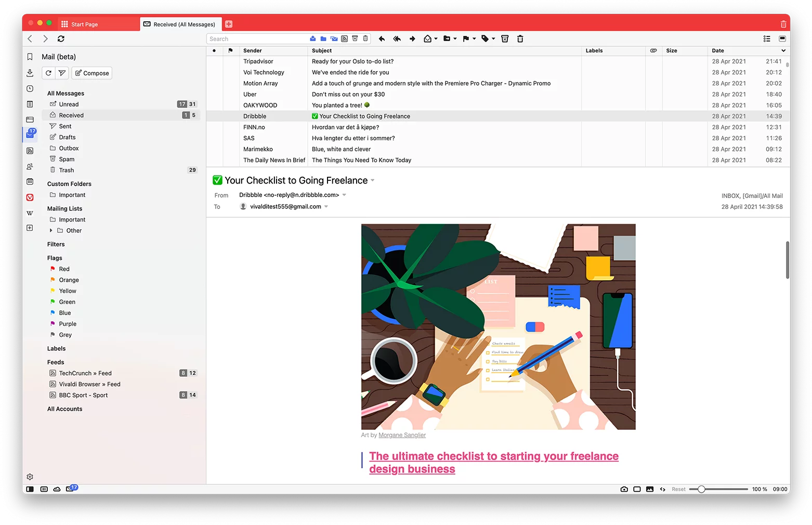Open the Calendar panel in the sidebar

coord(30,181)
